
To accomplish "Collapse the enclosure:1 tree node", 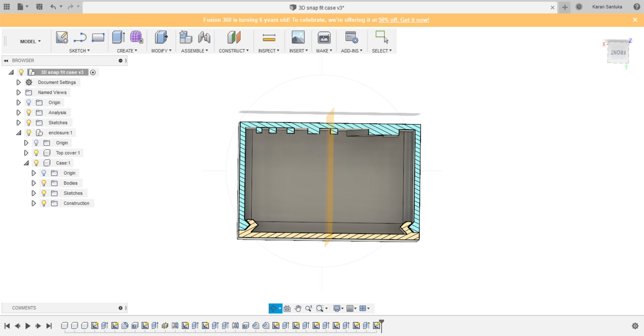I will [19, 133].
